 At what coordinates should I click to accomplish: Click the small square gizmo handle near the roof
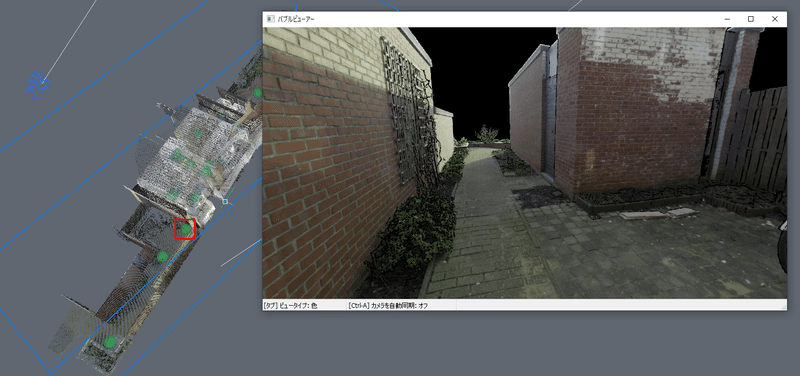[x=225, y=202]
